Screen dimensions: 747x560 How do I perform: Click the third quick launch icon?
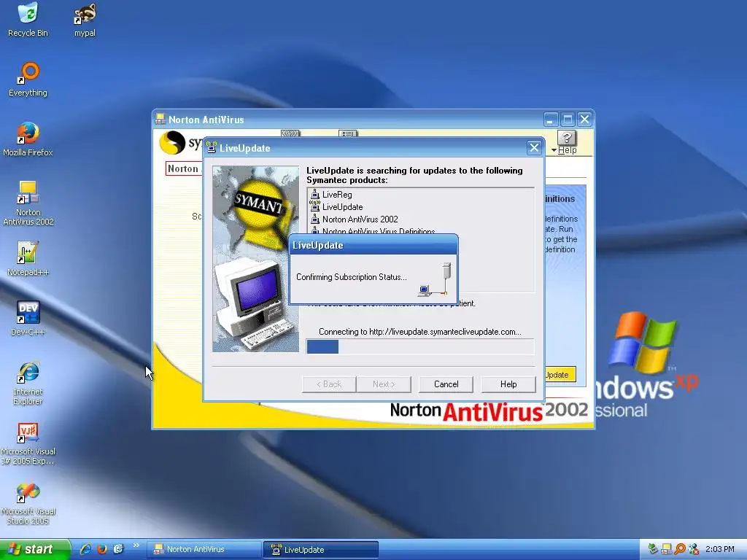pyautogui.click(x=118, y=549)
